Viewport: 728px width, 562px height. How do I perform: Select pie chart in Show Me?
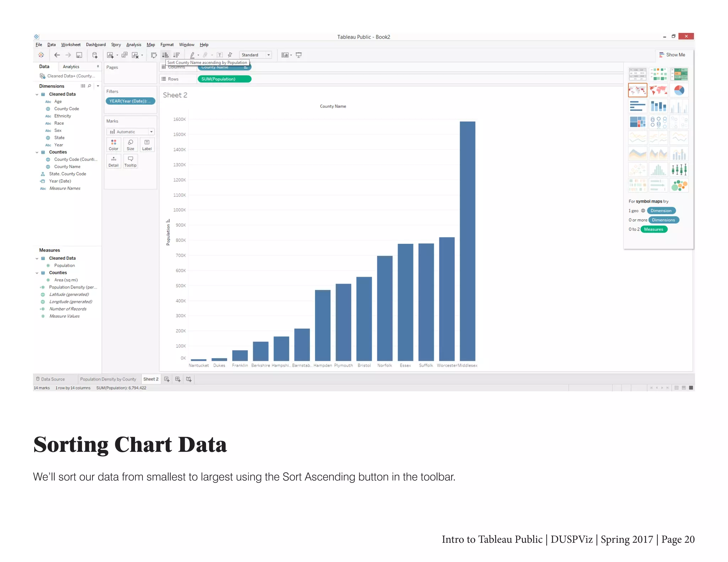(x=679, y=90)
